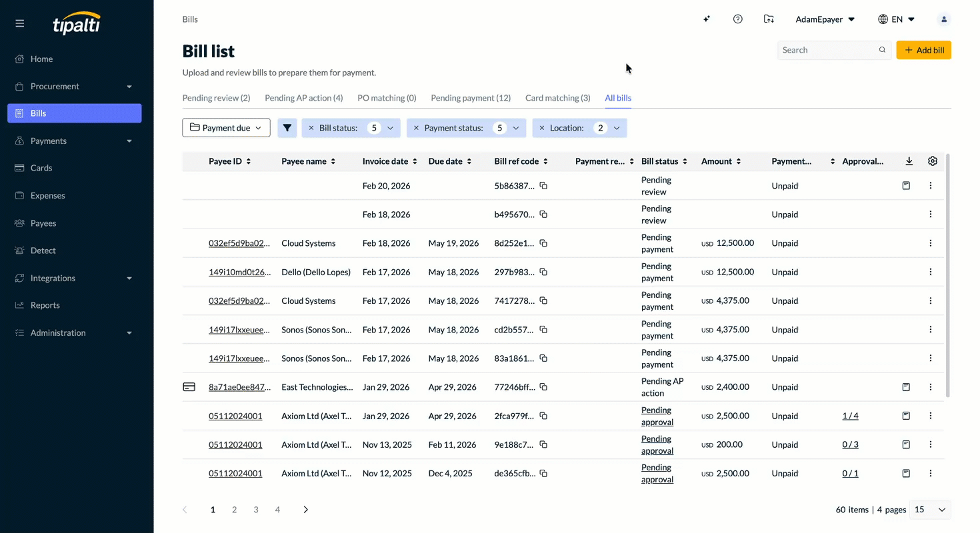Image resolution: width=980 pixels, height=533 pixels.
Task: Expand the Procurement sidebar menu
Action: tap(75, 86)
